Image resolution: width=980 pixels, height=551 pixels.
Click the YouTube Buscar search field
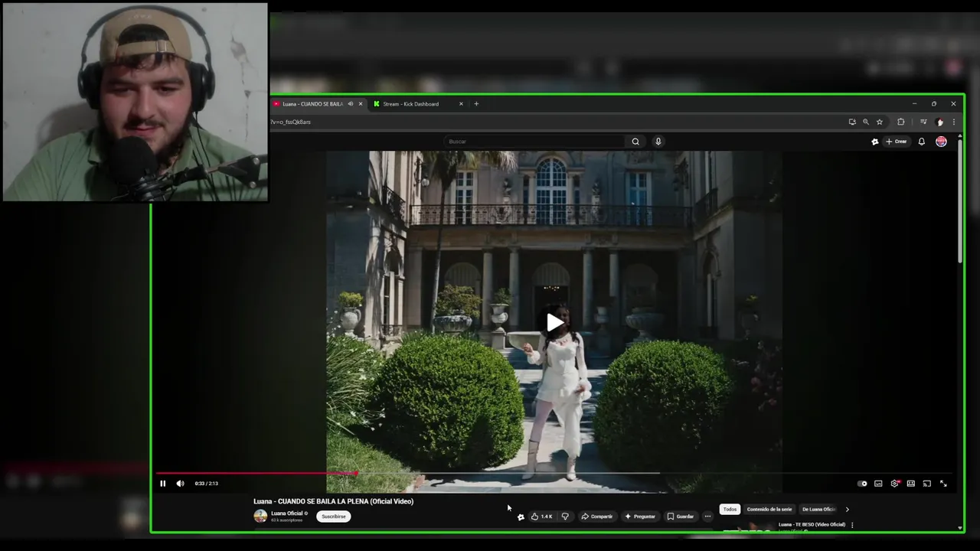click(535, 142)
